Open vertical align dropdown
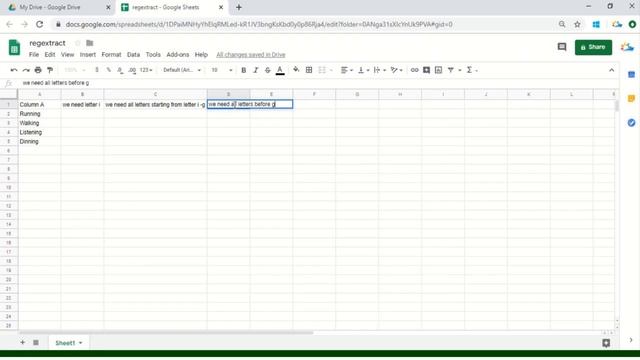 click(363, 70)
